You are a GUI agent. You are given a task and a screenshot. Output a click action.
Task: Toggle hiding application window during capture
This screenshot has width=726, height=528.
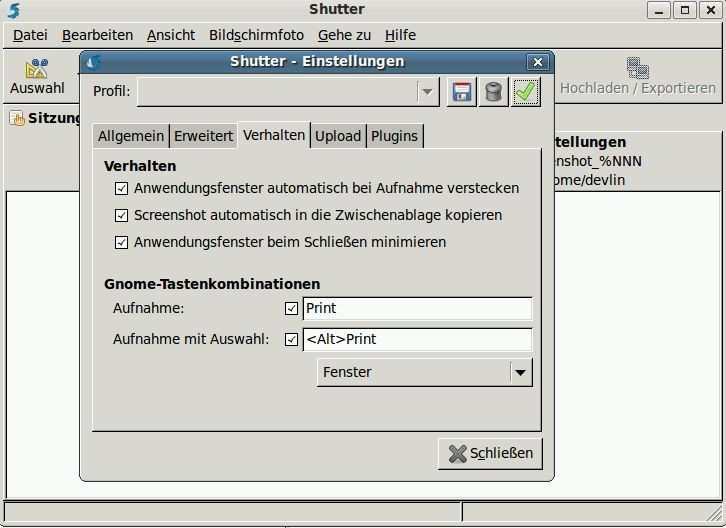click(x=121, y=189)
